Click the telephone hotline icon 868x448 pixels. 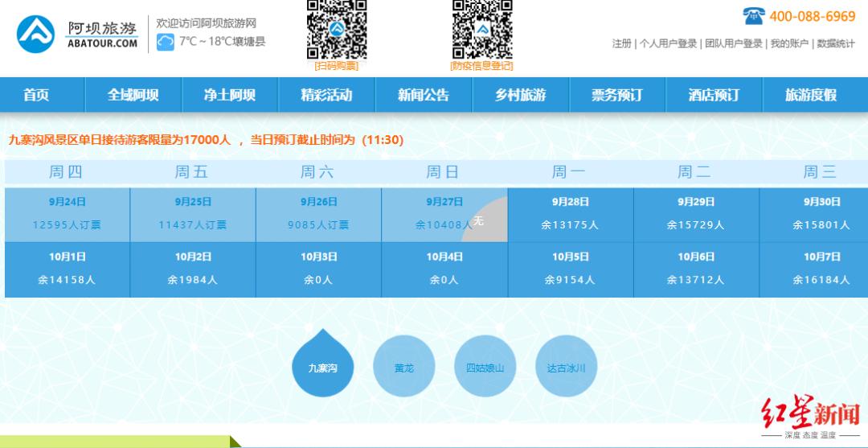[x=753, y=16]
